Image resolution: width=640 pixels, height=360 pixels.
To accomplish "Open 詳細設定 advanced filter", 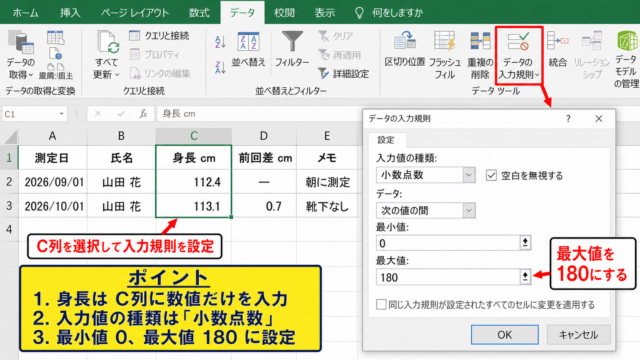I will 343,73.
